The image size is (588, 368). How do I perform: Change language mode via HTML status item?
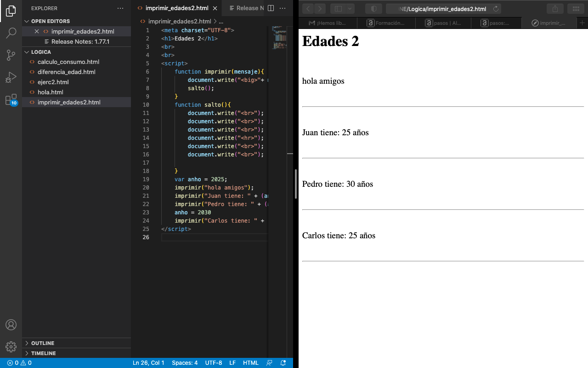pos(251,363)
